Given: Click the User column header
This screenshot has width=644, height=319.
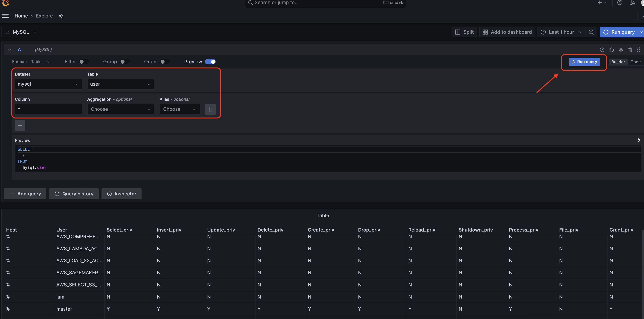Looking at the screenshot, I should point(62,230).
